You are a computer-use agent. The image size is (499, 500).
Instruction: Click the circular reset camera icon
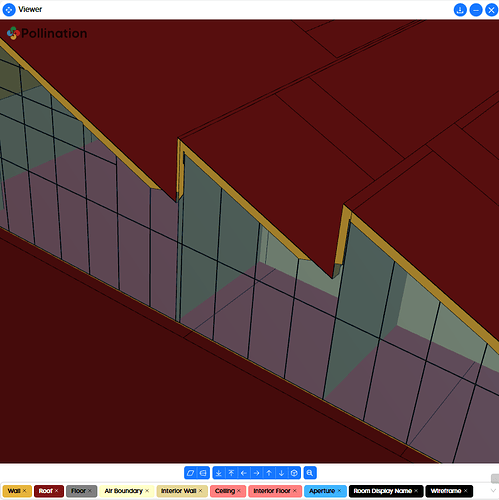[294, 473]
